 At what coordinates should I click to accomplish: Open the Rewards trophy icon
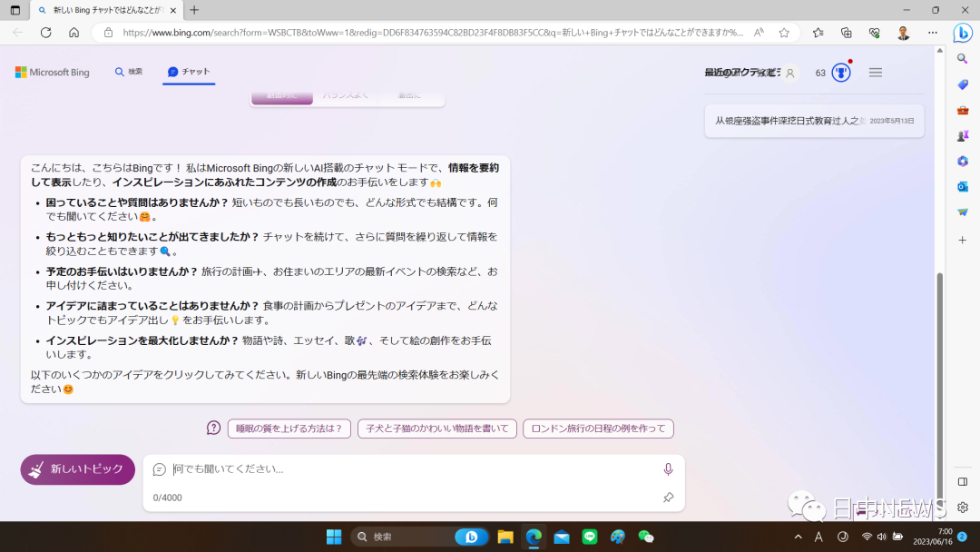pos(841,73)
